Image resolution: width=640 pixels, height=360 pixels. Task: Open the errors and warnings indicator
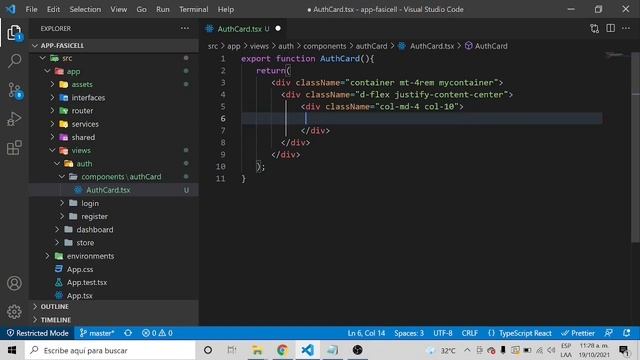click(157, 333)
